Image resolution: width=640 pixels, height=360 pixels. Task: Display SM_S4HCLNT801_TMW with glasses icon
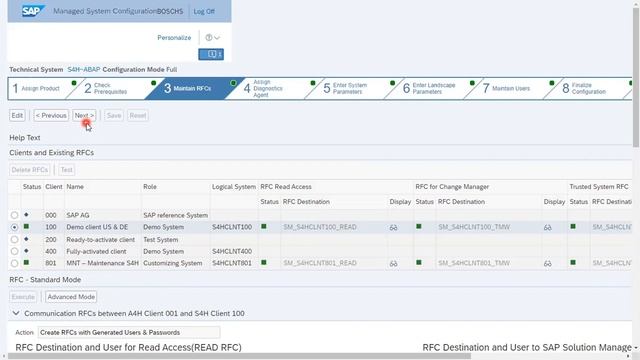tap(548, 264)
